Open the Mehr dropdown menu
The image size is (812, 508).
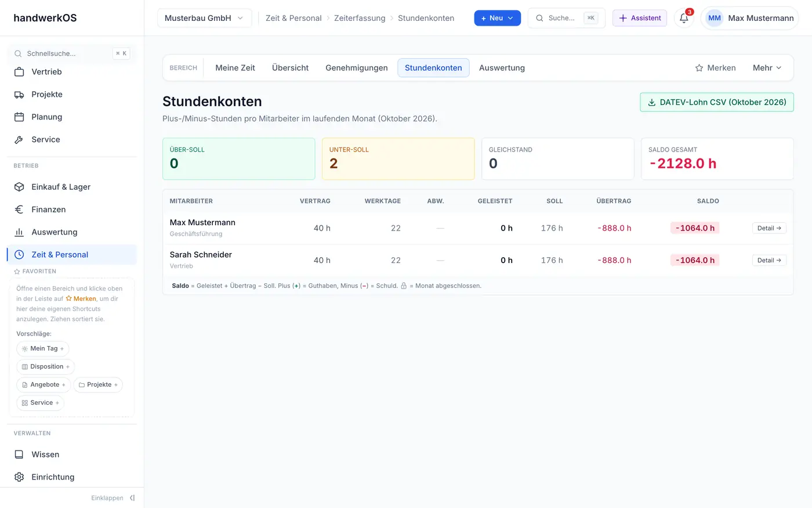click(x=767, y=68)
